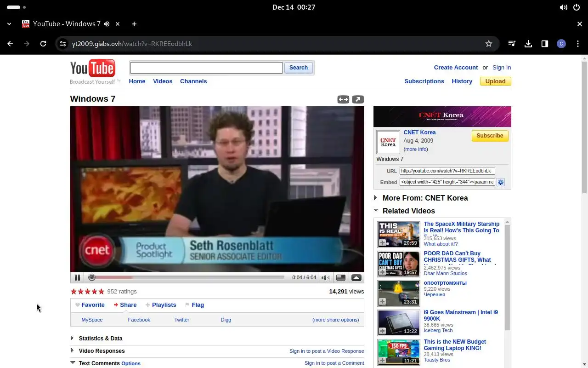
Task: Share the video to Facebook
Action: click(x=139, y=320)
